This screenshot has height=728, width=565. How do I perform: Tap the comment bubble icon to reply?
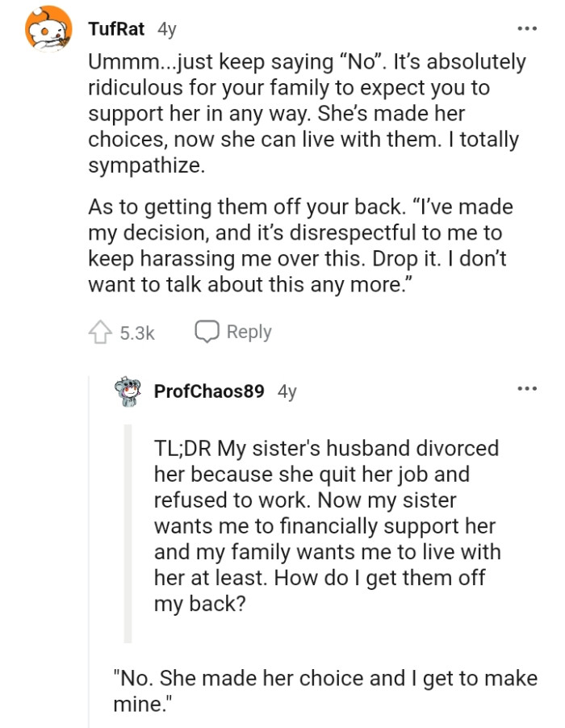(x=206, y=331)
